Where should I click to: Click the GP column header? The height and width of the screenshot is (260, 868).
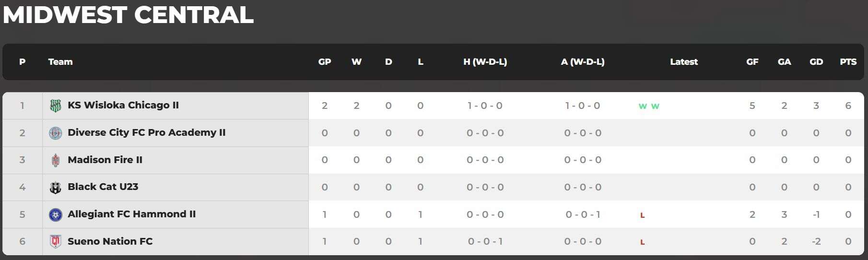click(325, 61)
